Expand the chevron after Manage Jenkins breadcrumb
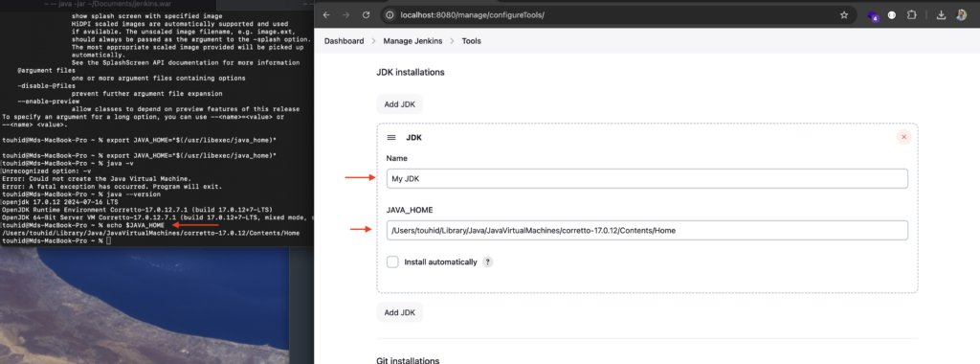This screenshot has height=364, width=980. click(x=453, y=41)
